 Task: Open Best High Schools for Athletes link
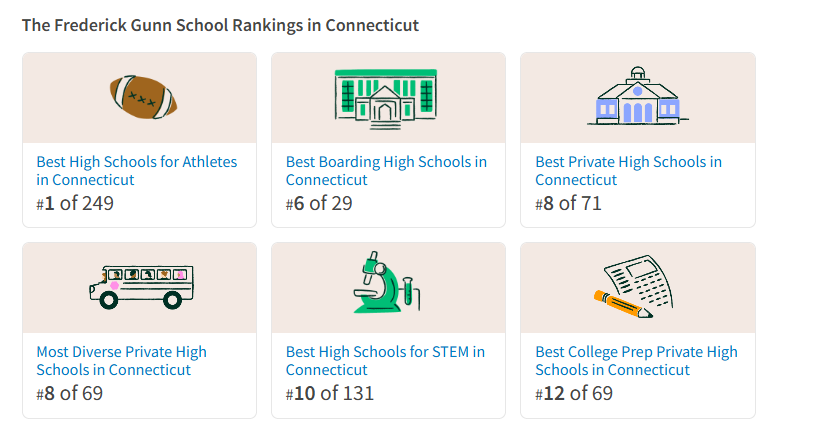[136, 171]
